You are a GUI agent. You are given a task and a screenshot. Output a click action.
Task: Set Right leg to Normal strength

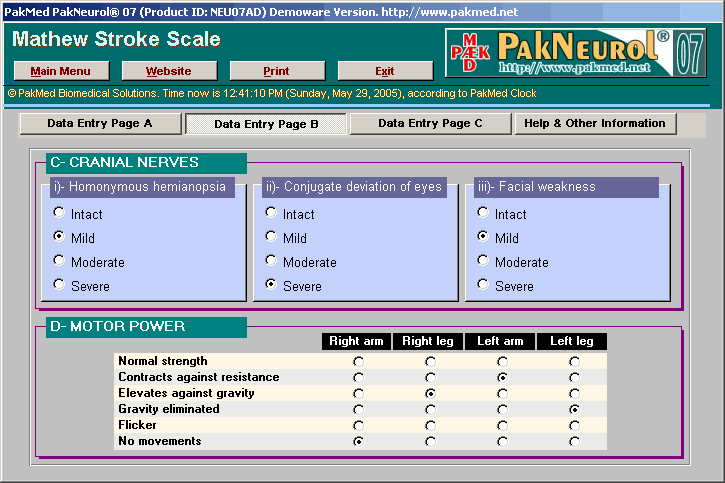coord(430,361)
